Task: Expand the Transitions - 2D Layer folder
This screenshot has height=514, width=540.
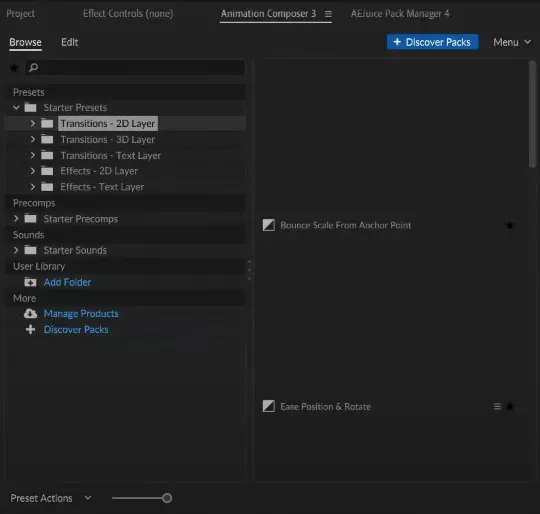Action: 33,123
